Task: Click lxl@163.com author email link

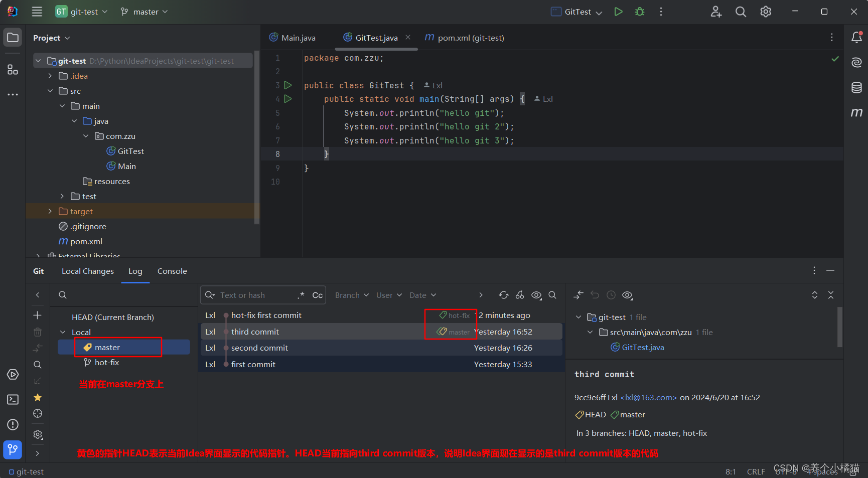Action: [x=649, y=397]
